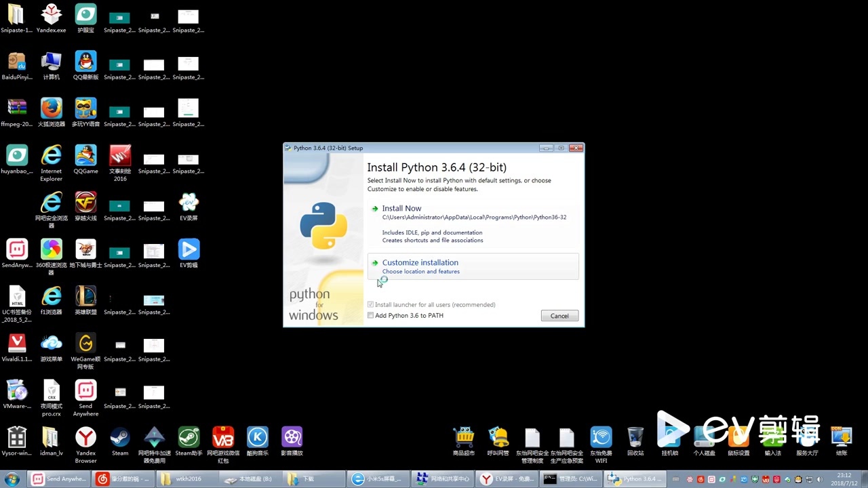Launch Yandex Browser desktop icon
The width and height of the screenshot is (868, 488).
pyautogui.click(x=85, y=445)
